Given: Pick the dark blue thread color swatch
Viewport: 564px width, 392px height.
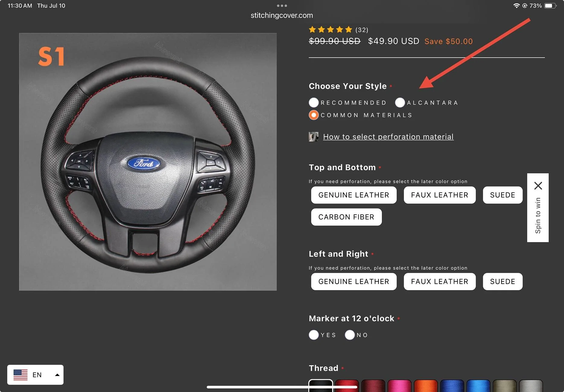Looking at the screenshot, I should pos(452,386).
